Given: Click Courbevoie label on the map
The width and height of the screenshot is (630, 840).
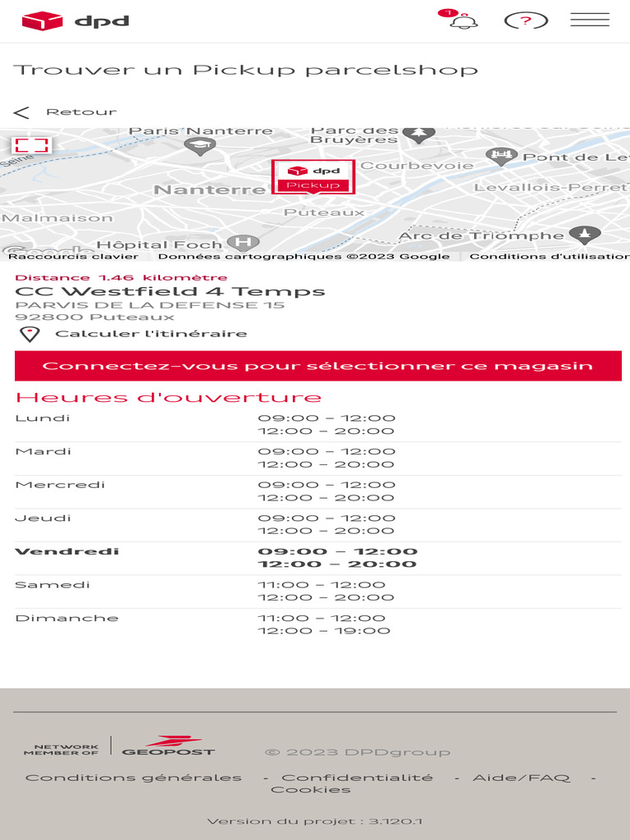Looking at the screenshot, I should point(417,166).
